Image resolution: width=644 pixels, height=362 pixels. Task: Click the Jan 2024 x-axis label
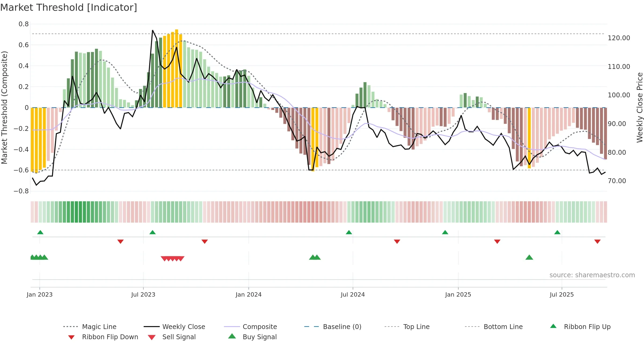tap(249, 294)
